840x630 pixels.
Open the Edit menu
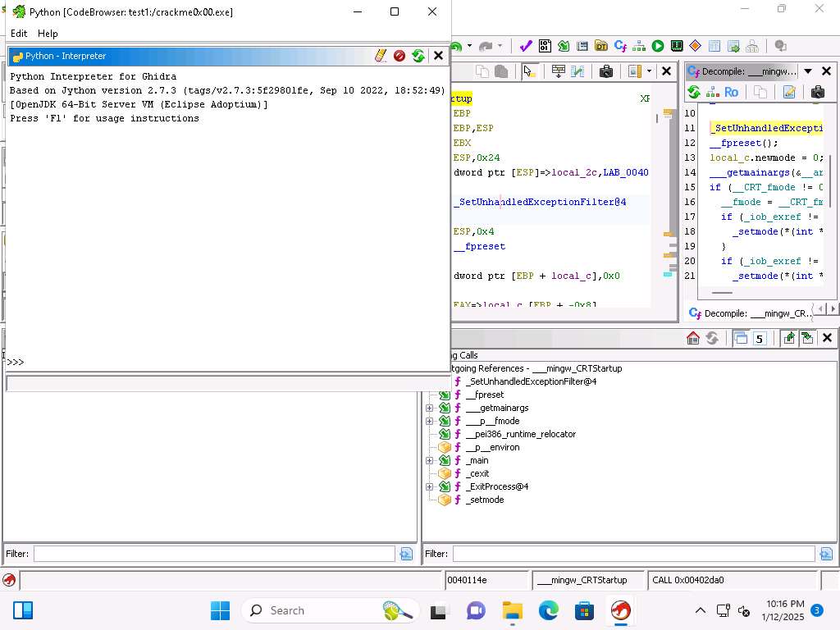point(19,34)
